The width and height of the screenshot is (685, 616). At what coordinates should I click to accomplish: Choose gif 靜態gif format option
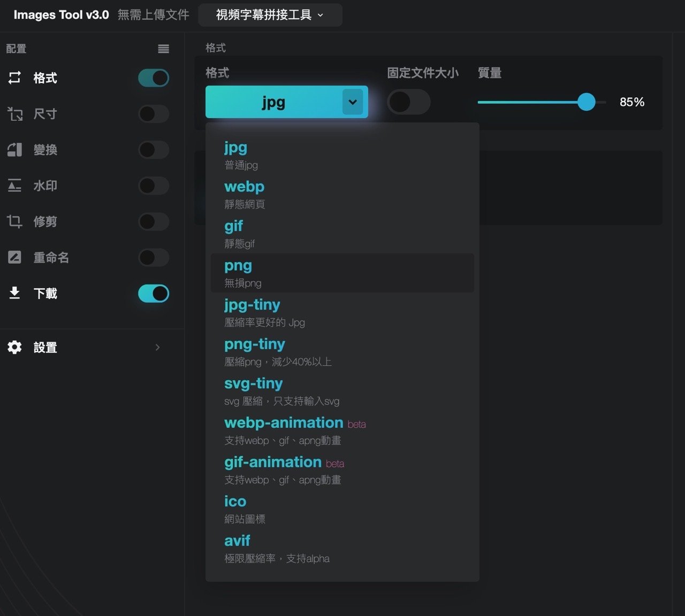(x=342, y=234)
